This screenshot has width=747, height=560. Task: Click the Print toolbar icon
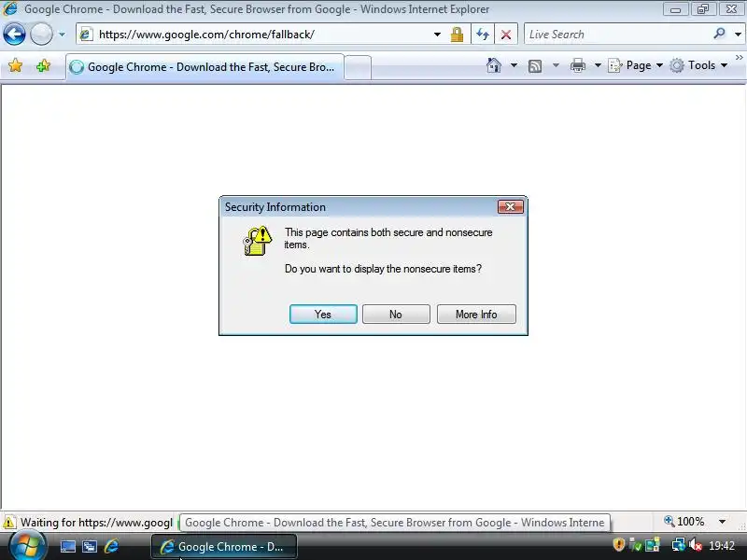coord(578,65)
